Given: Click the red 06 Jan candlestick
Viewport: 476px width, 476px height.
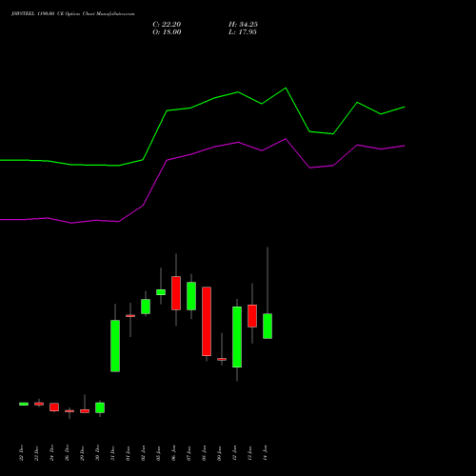Looking at the screenshot, I should click(176, 293).
